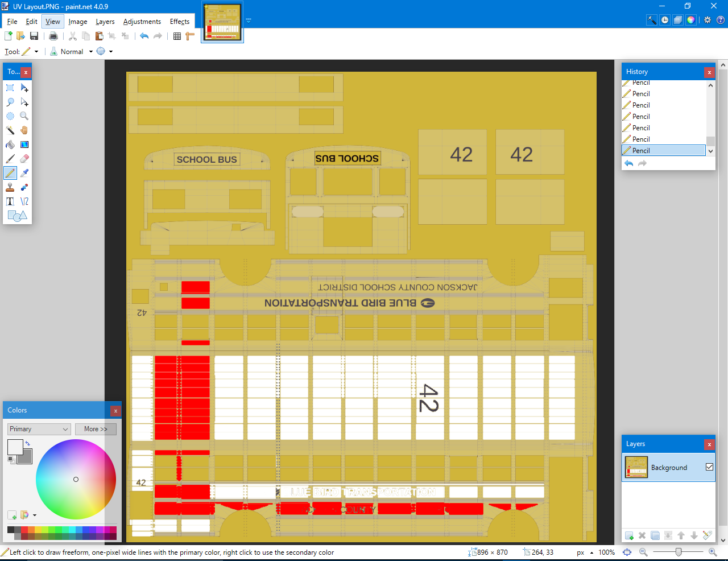Toggle the Colors window button at top right
The image size is (728, 561).
point(691,20)
